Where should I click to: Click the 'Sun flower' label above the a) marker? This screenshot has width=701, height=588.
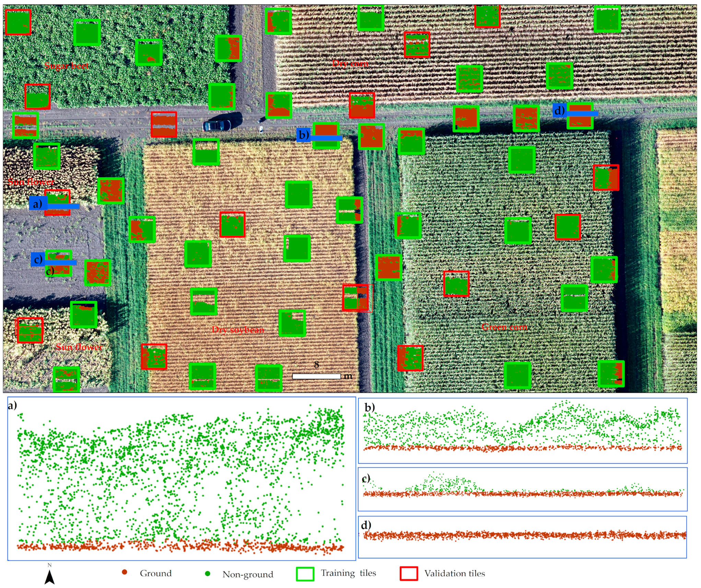pyautogui.click(x=31, y=182)
